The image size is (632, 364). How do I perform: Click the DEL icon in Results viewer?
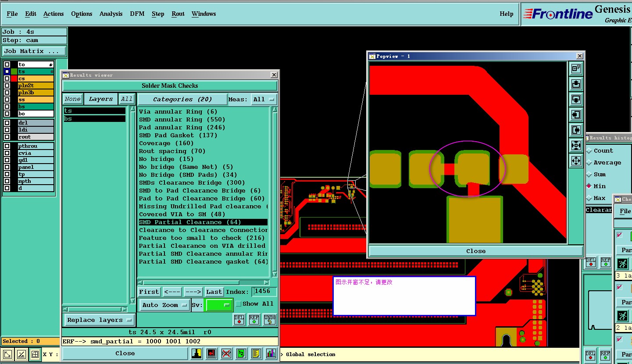pos(239,320)
